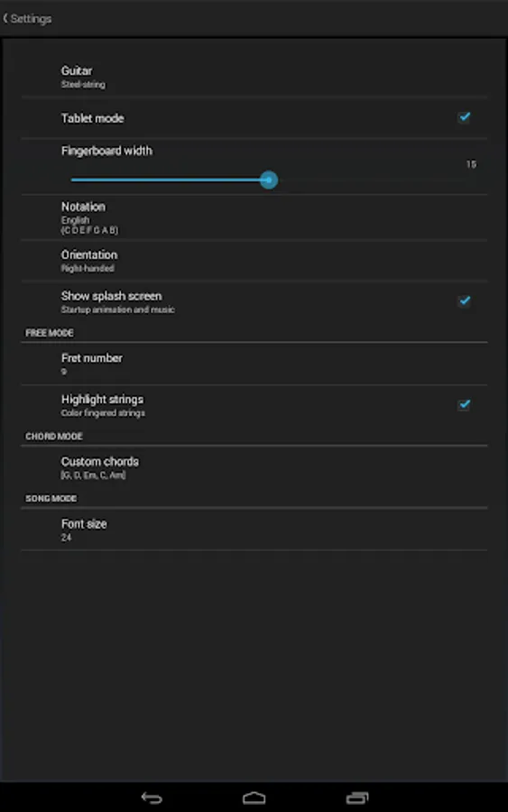The width and height of the screenshot is (508, 812).
Task: Open the Fret number setting
Action: tap(254, 364)
